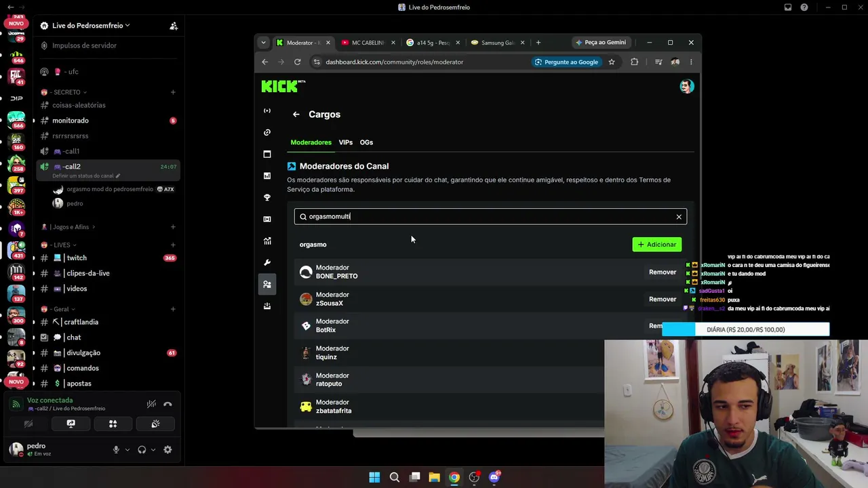868x488 pixels.
Task: Open Discord activities button
Action: (x=113, y=424)
